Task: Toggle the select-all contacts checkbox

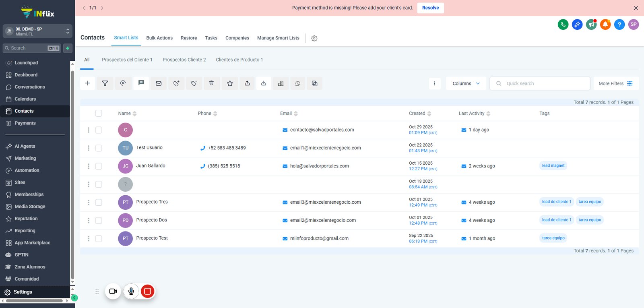Action: (x=99, y=114)
